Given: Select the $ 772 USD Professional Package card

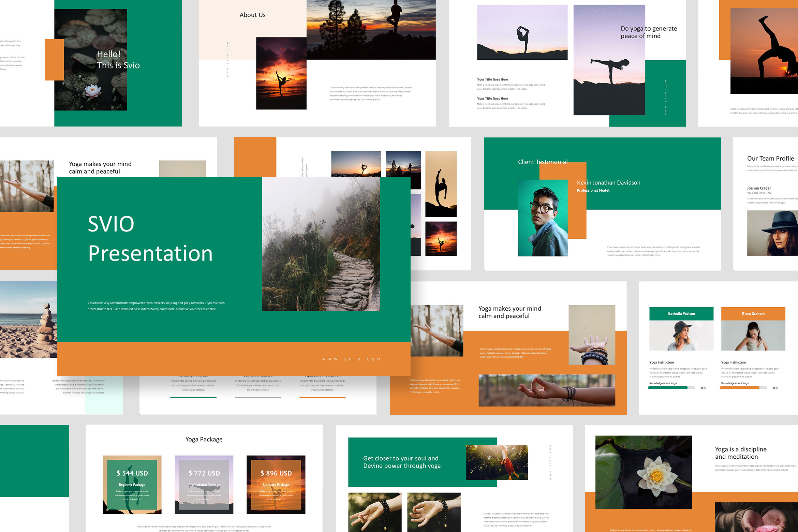Looking at the screenshot, I should click(x=204, y=484).
